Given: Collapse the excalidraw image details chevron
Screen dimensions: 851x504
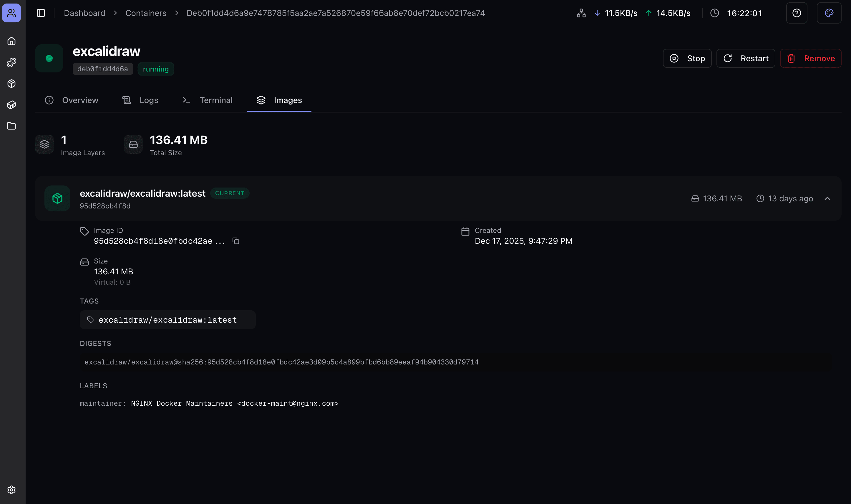Looking at the screenshot, I should pyautogui.click(x=827, y=199).
